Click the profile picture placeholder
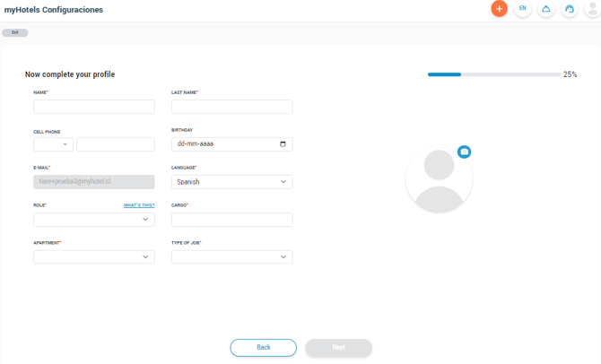This screenshot has height=364, width=601. tap(439, 178)
